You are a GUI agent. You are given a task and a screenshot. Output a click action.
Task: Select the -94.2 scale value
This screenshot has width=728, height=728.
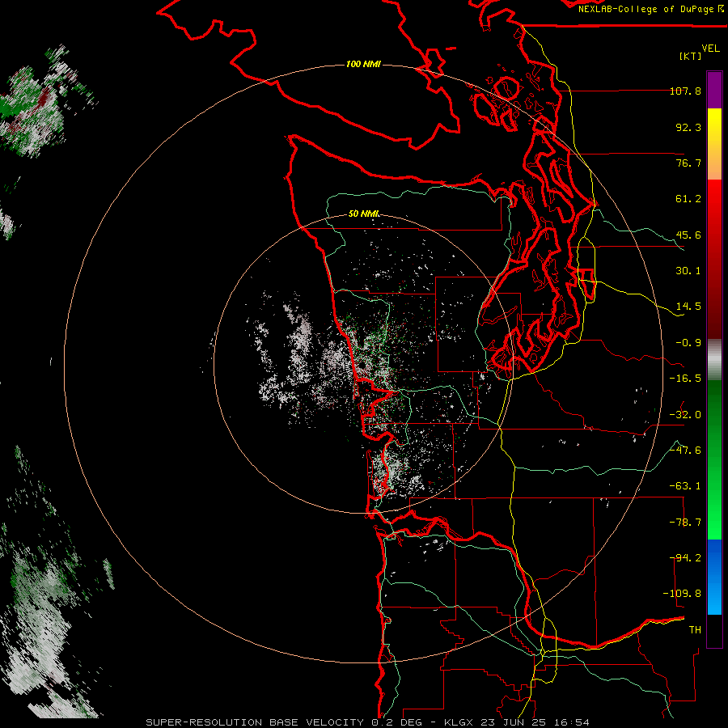tap(685, 558)
